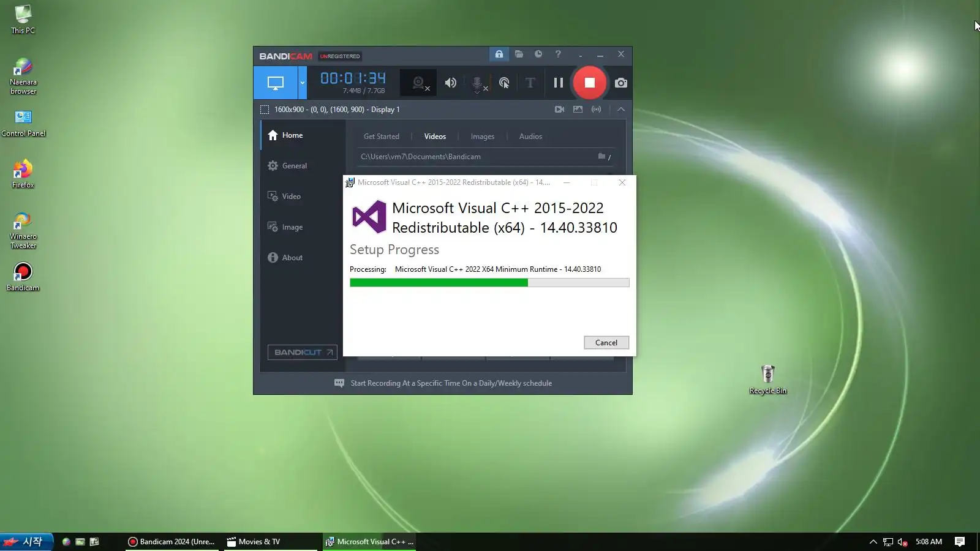Open the Home section in Bandicam sidebar
This screenshot has width=980, height=551.
pyautogui.click(x=303, y=135)
